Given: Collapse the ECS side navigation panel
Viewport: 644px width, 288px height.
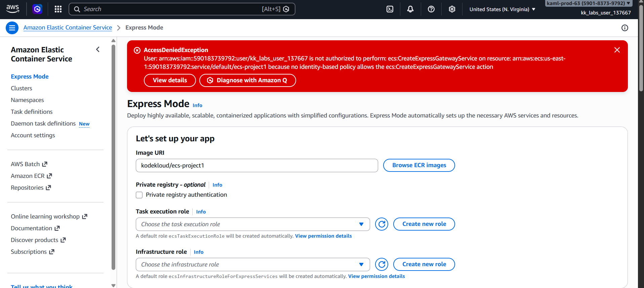Looking at the screenshot, I should point(98,50).
